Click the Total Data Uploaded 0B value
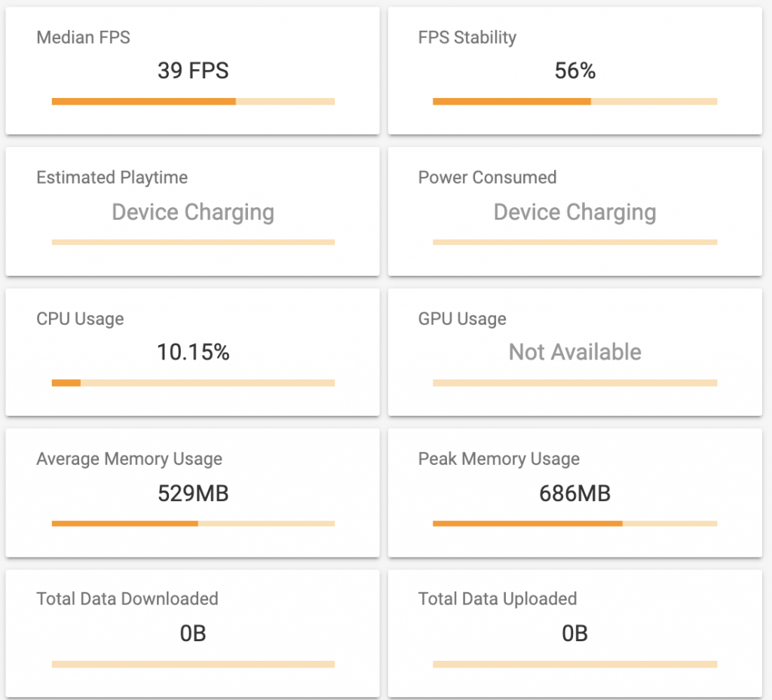The image size is (772, 700). (x=574, y=634)
